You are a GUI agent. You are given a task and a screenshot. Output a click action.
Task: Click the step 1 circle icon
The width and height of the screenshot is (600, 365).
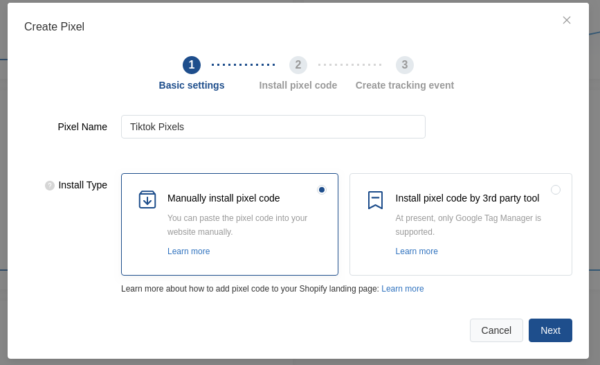[x=192, y=65]
